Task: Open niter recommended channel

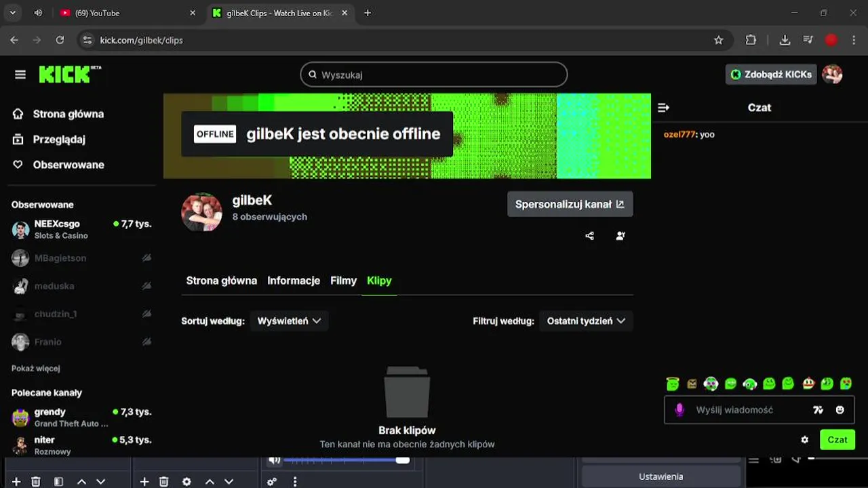Action: 81,445
